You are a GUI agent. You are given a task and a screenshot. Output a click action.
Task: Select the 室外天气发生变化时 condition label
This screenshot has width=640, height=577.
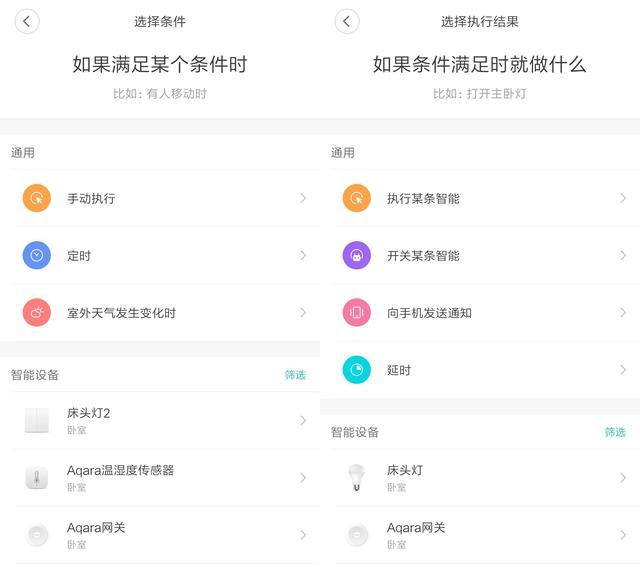point(121,313)
